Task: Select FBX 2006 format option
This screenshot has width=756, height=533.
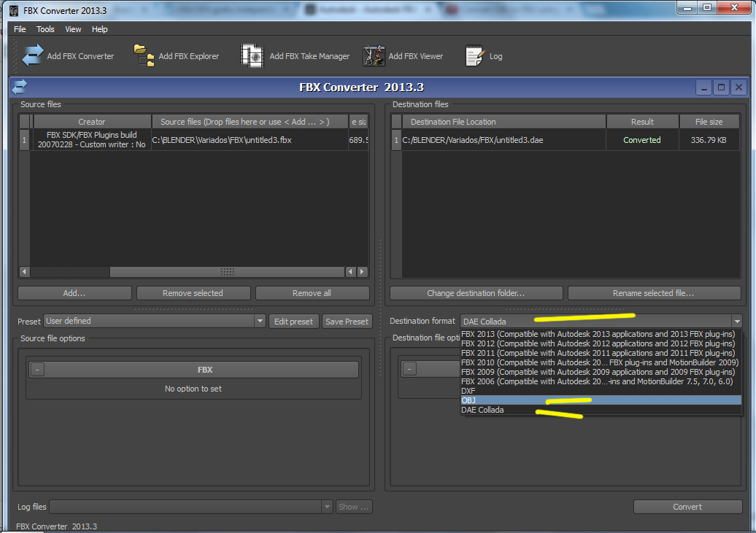Action: tap(601, 381)
